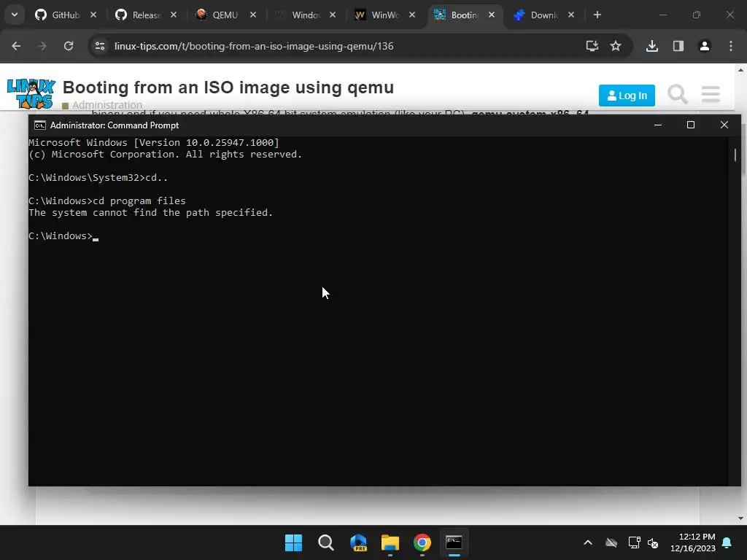747x560 pixels.
Task: Open muted volume tray icon
Action: 653,542
